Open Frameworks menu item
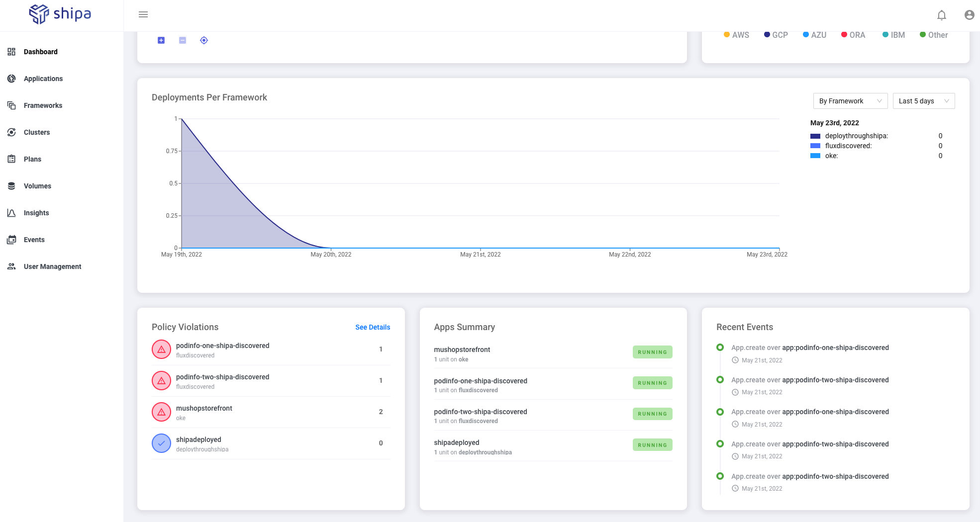This screenshot has width=980, height=522. click(x=43, y=105)
